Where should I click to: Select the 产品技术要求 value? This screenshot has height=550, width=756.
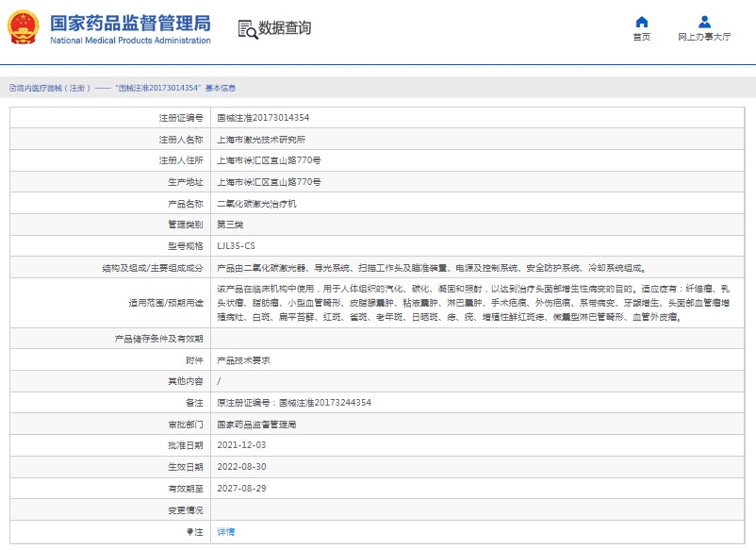click(243, 360)
